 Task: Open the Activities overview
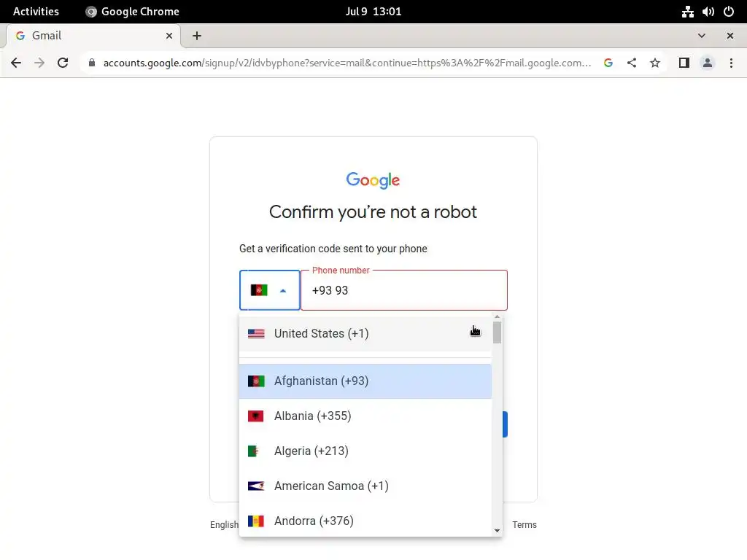coord(36,12)
